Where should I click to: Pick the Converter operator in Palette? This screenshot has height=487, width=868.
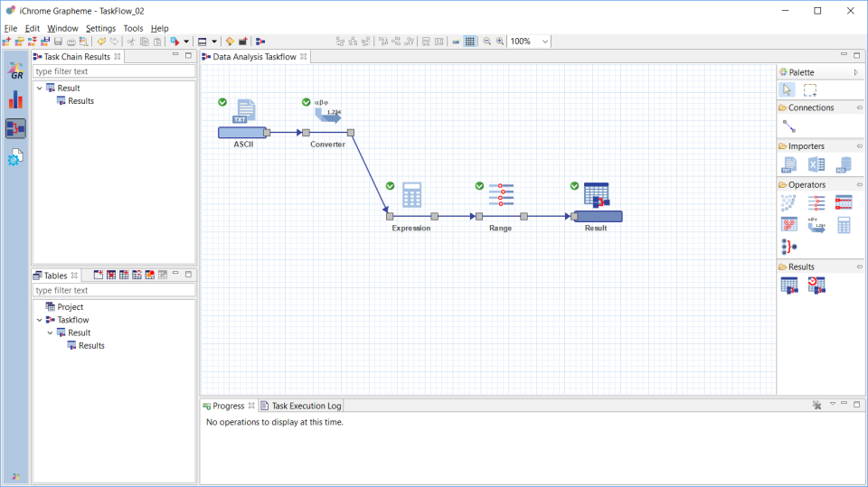tap(816, 225)
